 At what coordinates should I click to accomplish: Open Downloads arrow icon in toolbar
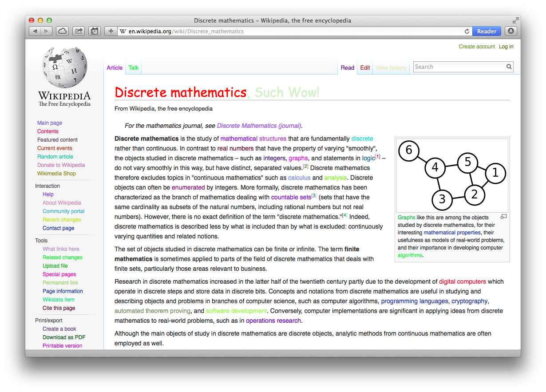coord(511,31)
